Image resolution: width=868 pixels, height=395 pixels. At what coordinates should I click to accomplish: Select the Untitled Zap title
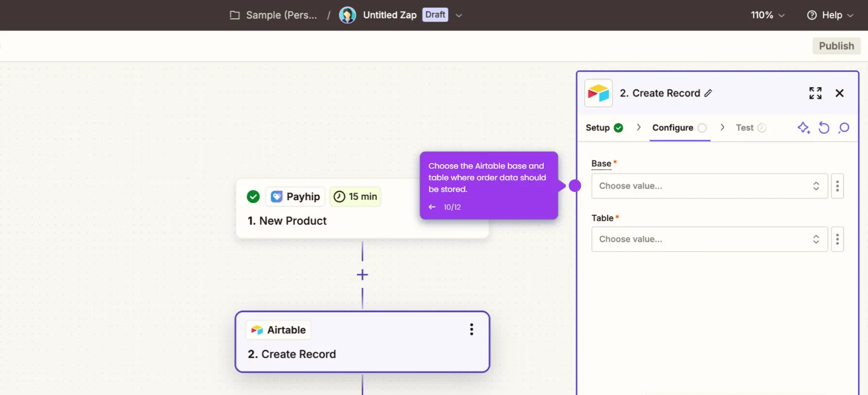point(390,15)
